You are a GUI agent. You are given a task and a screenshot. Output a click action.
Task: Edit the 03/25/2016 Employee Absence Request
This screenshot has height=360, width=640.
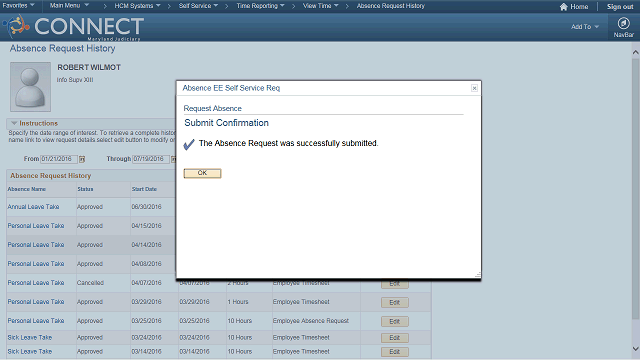click(x=395, y=321)
